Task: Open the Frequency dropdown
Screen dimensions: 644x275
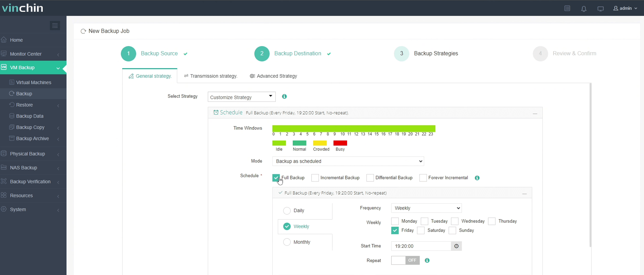Action: (x=426, y=208)
